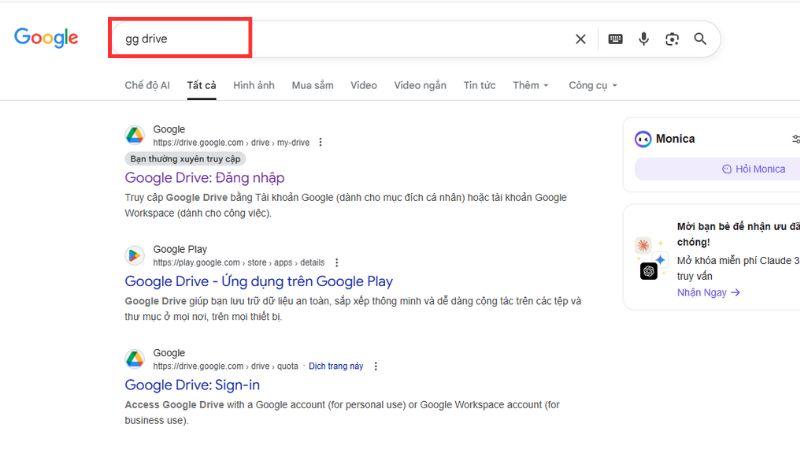The width and height of the screenshot is (800, 450).
Task: Start voice search with microphone icon
Action: pyautogui.click(x=644, y=39)
